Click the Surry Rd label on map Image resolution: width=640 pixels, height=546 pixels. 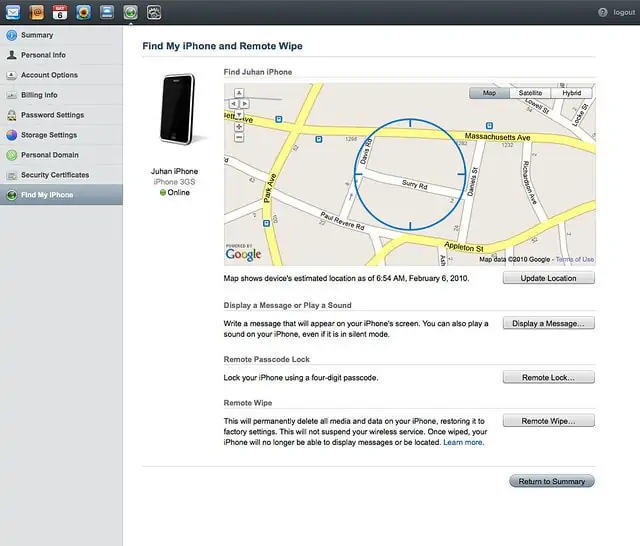(x=415, y=185)
